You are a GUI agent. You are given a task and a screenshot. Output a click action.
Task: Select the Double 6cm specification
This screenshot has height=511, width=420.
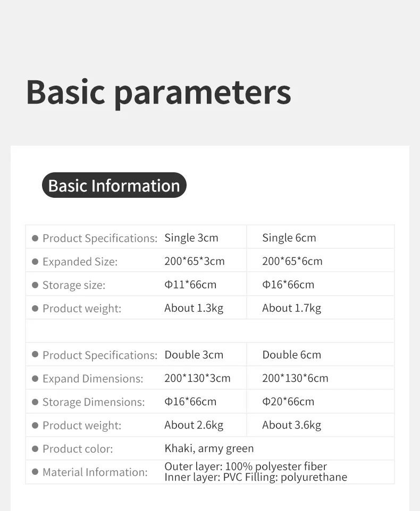pyautogui.click(x=292, y=355)
